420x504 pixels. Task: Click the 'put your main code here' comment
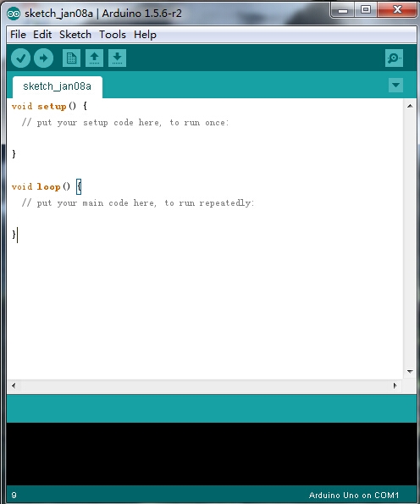[x=137, y=202]
